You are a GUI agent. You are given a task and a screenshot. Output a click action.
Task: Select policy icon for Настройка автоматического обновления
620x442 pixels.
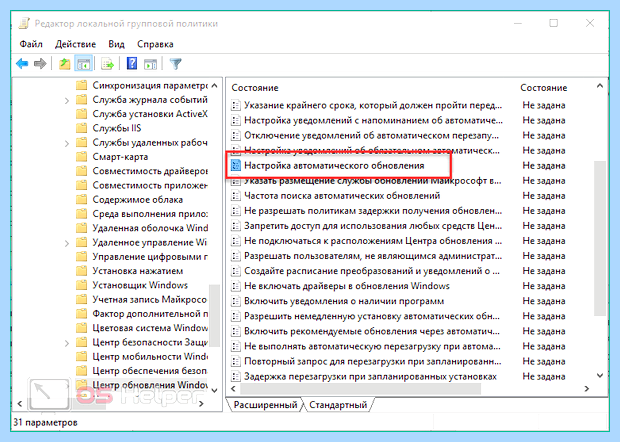[236, 165]
